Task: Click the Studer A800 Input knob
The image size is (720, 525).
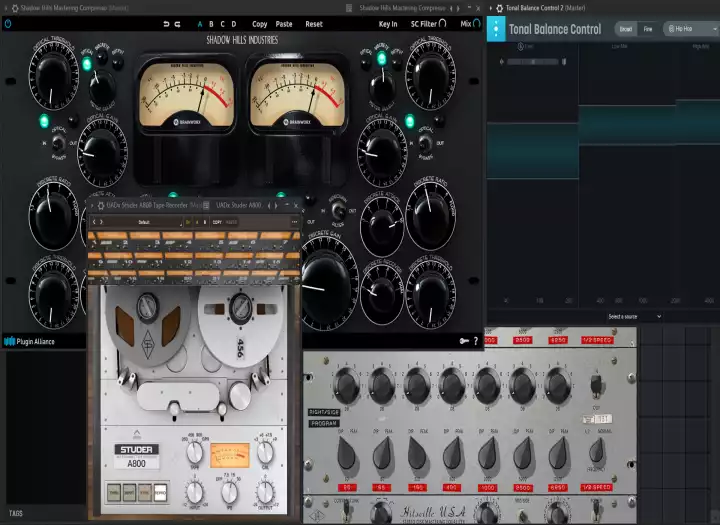Action: point(195,492)
